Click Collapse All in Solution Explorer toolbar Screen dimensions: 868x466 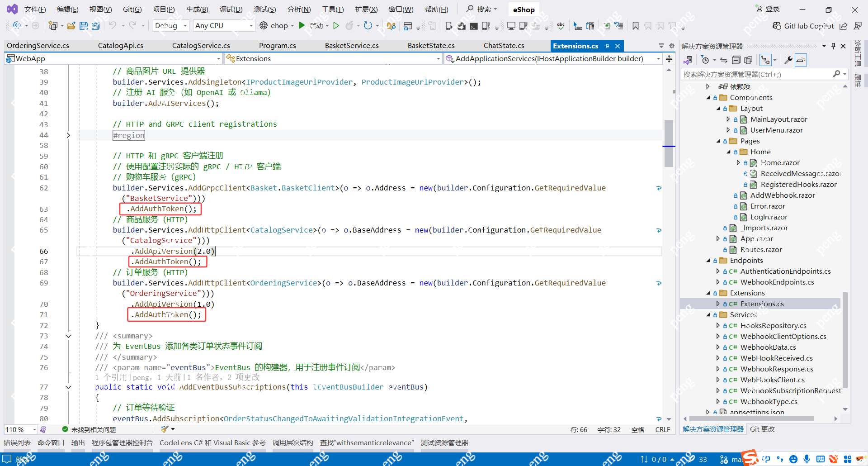click(736, 60)
